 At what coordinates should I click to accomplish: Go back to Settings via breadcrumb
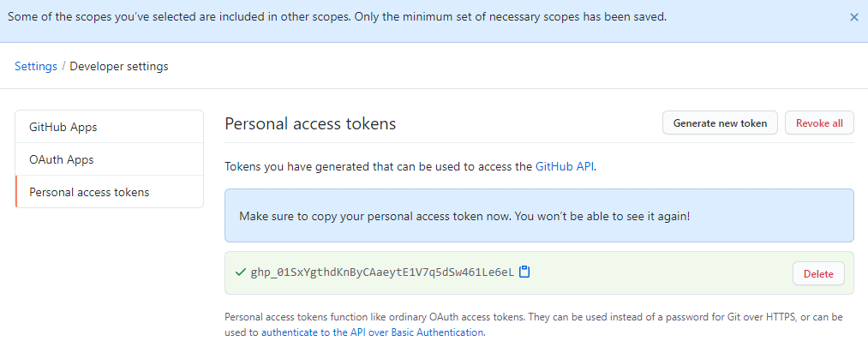[35, 66]
